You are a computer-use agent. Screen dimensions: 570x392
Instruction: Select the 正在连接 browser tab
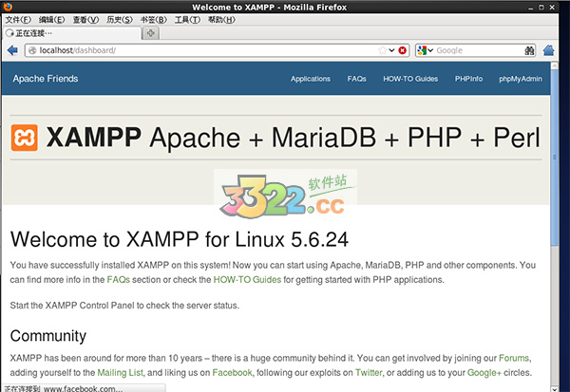coord(72,33)
